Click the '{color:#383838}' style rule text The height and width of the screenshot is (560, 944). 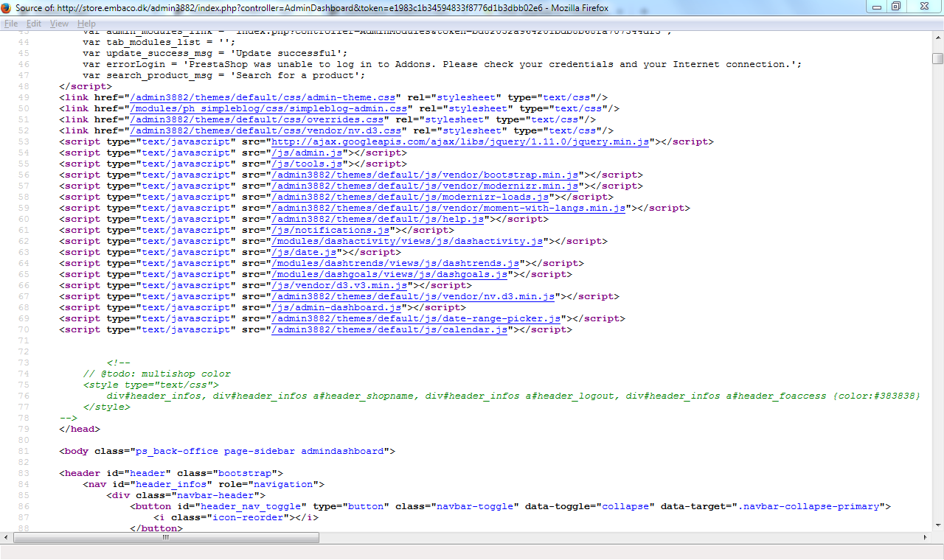coord(876,396)
